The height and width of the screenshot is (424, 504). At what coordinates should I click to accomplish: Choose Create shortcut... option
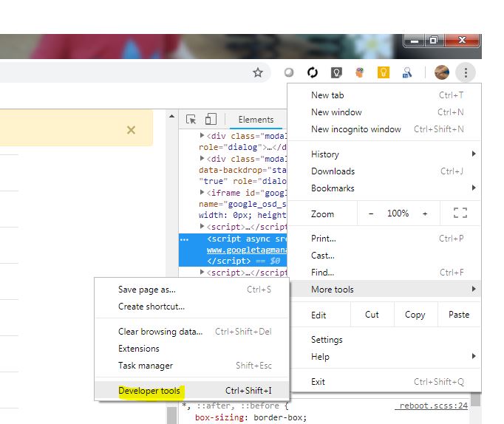pos(192,307)
